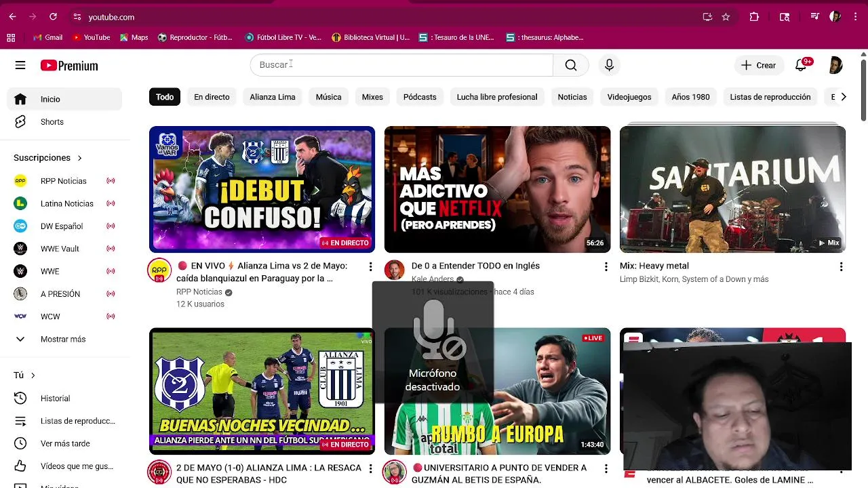Click the search magnifier button
Screen dimensions: 868x488
[571, 65]
